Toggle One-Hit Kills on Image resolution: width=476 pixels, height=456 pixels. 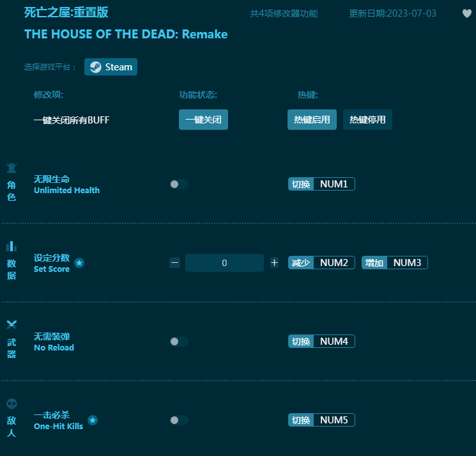tap(178, 420)
